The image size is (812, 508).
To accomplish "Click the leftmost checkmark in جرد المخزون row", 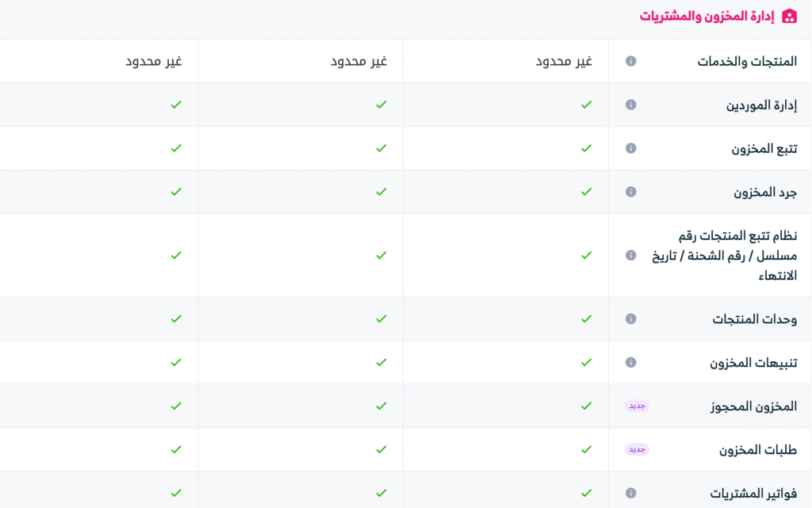I will coord(176,192).
